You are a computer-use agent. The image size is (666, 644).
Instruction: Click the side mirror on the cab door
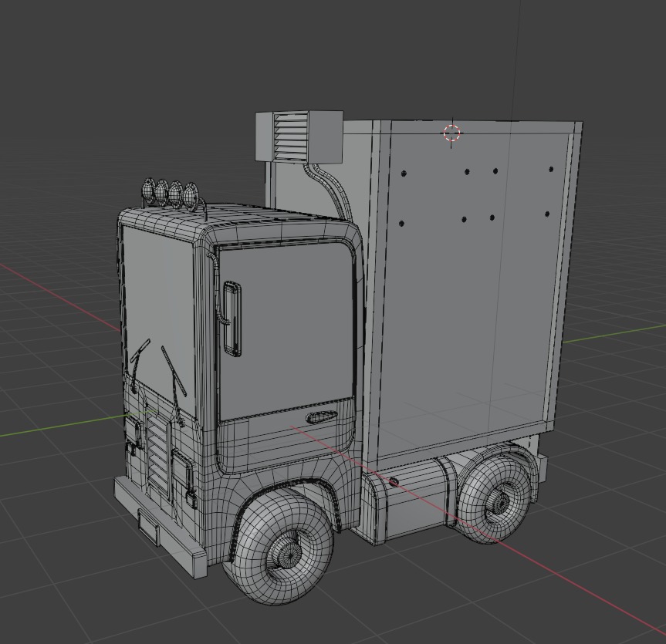pyautogui.click(x=232, y=319)
